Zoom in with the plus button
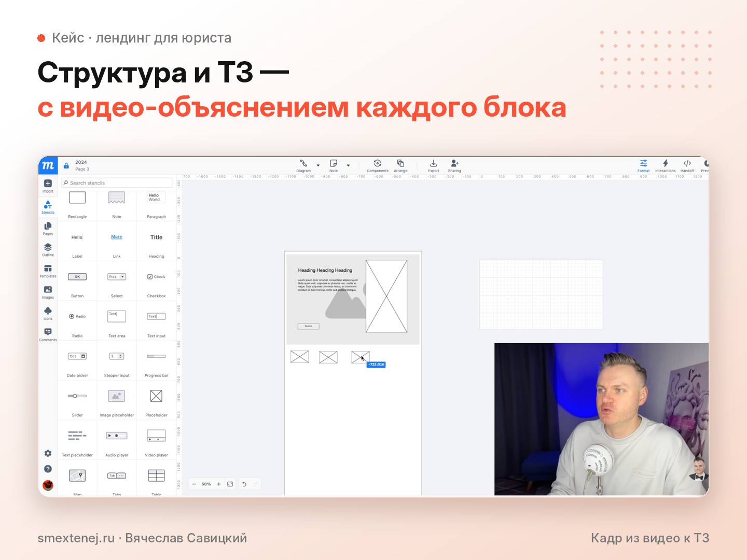Screen dimensions: 747x560 (219, 484)
